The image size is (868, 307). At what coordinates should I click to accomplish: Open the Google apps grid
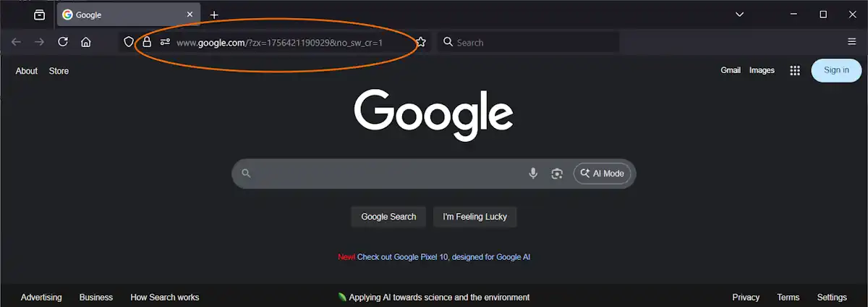click(795, 70)
